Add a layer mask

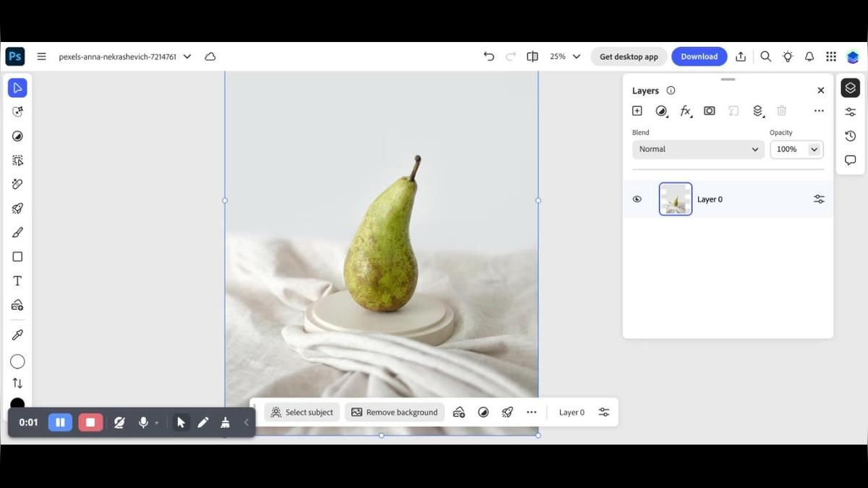(710, 111)
